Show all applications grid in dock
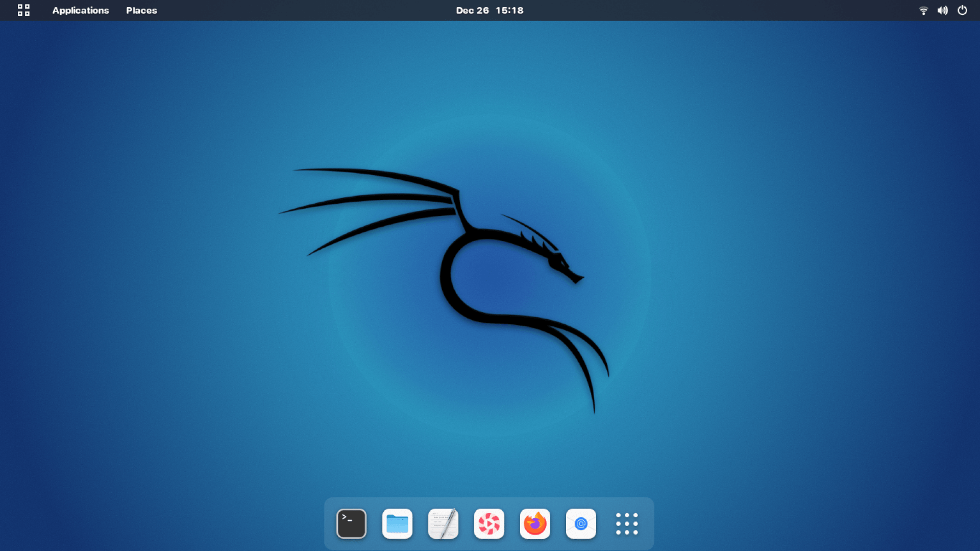Image resolution: width=980 pixels, height=551 pixels. tap(627, 523)
